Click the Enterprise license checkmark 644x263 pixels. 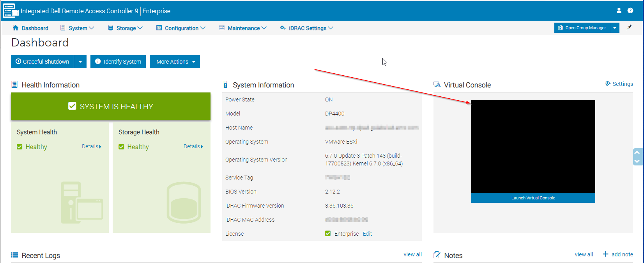[x=328, y=233]
